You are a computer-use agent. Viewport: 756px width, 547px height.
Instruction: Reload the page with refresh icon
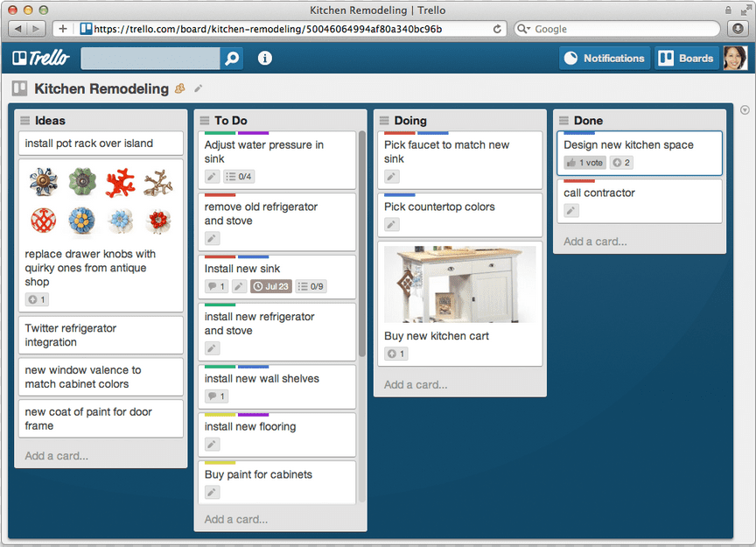(x=497, y=29)
